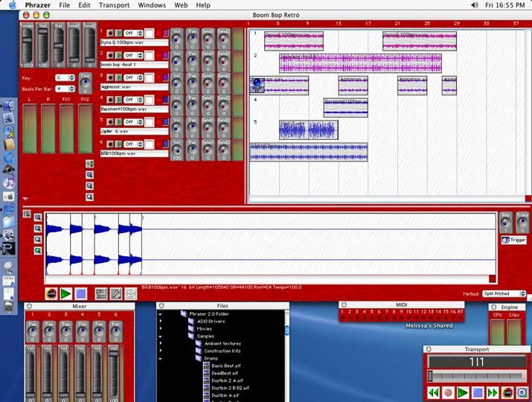The height and width of the screenshot is (402, 532).
Task: Click the Tempo slider in the master section
Action: pyautogui.click(x=27, y=45)
